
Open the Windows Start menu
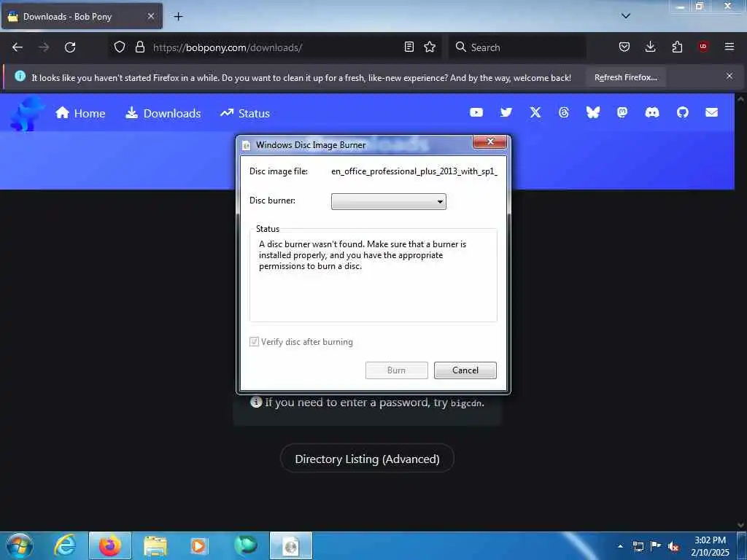20,545
